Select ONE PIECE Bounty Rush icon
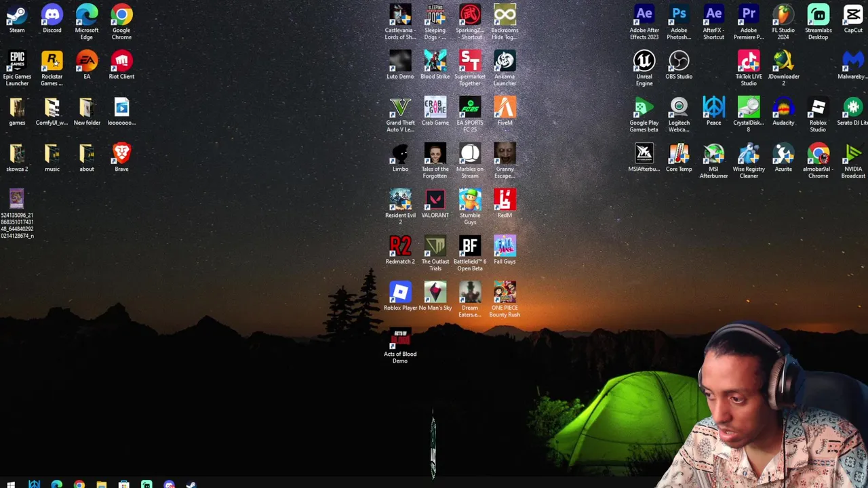This screenshot has width=868, height=488. point(505,293)
